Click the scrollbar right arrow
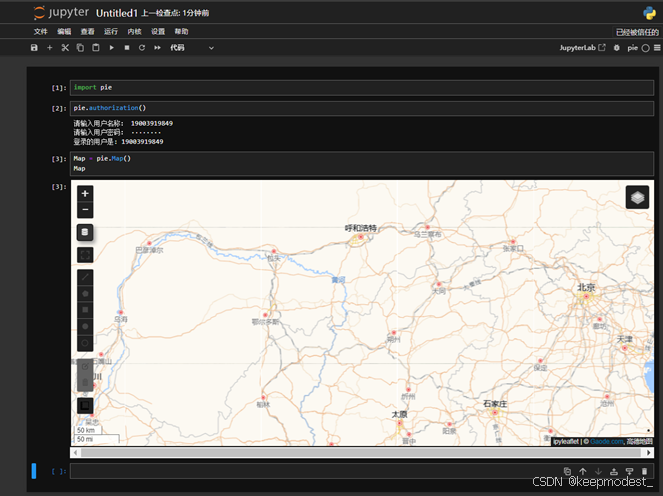 click(x=649, y=452)
